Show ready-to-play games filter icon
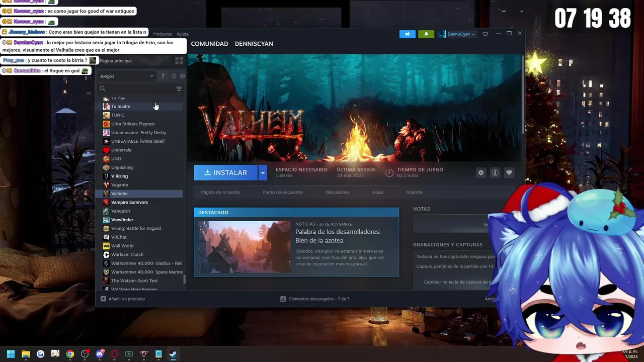Image resolution: width=644 pixels, height=362 pixels. point(182,76)
